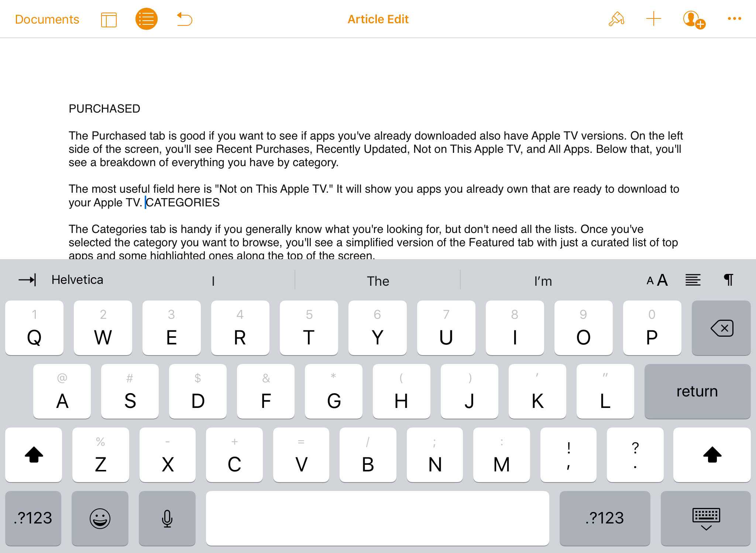
Task: Tap the G key
Action: point(334,391)
